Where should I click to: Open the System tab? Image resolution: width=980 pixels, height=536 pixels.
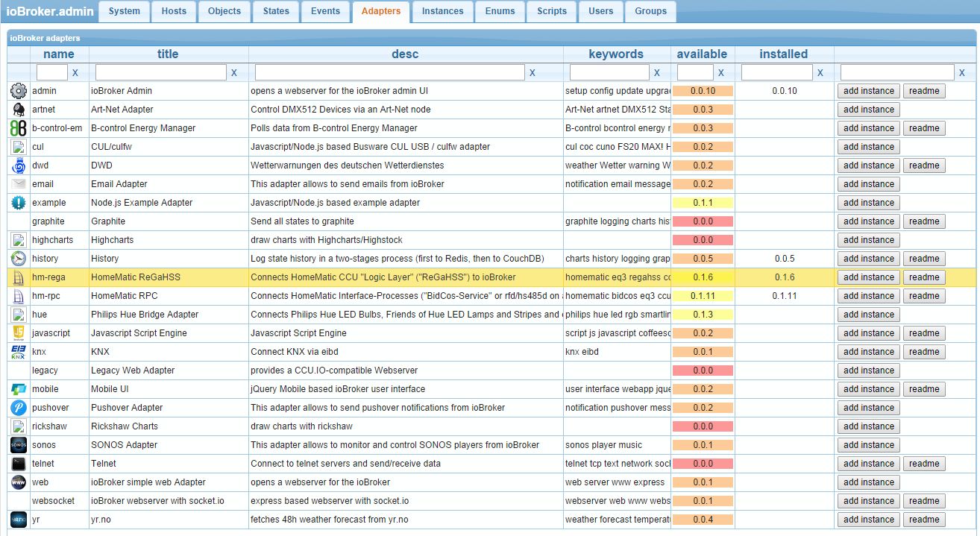[x=124, y=11]
